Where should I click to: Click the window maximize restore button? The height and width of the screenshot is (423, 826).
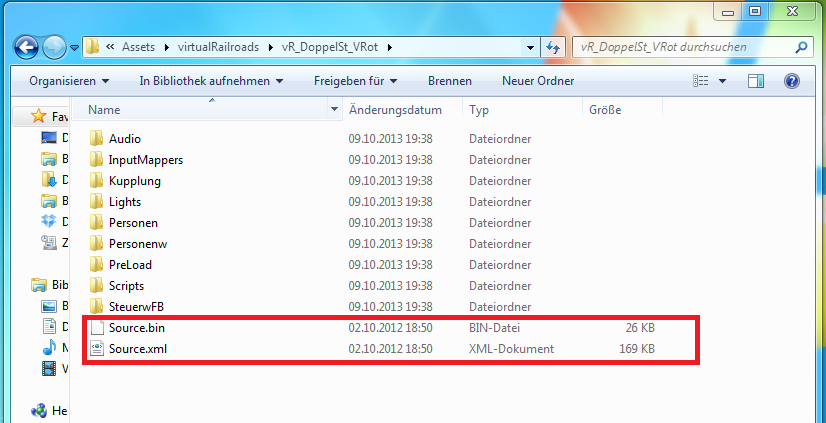point(755,11)
